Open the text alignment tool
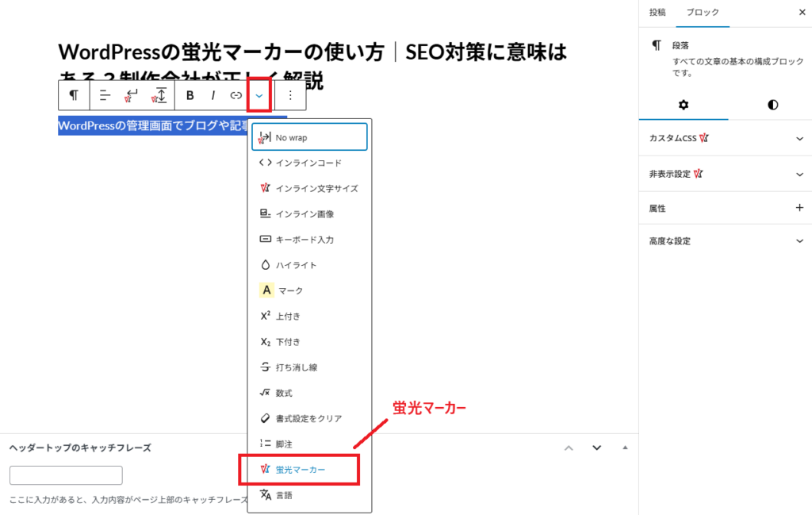The height and width of the screenshot is (515, 812). click(105, 95)
